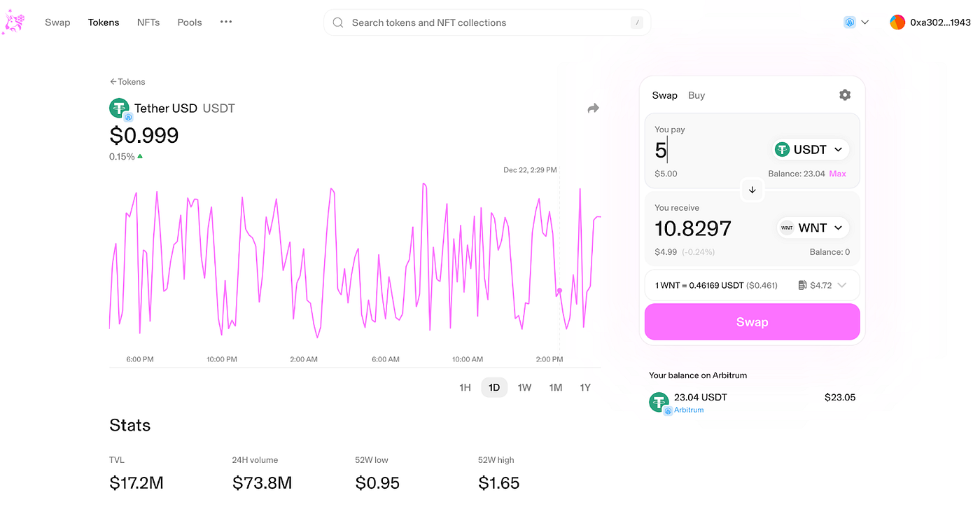Click the TVL value $17.2M
This screenshot has height=507, width=980.
(x=136, y=482)
